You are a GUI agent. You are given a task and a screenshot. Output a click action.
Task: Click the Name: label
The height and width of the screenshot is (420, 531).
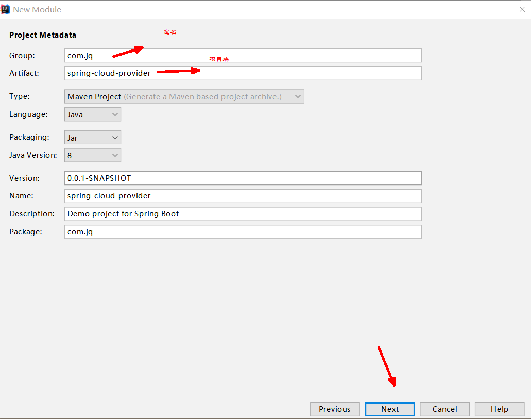click(x=21, y=196)
